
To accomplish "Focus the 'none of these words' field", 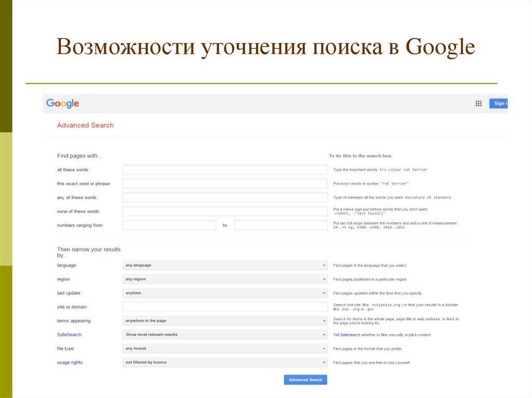I will pos(225,211).
